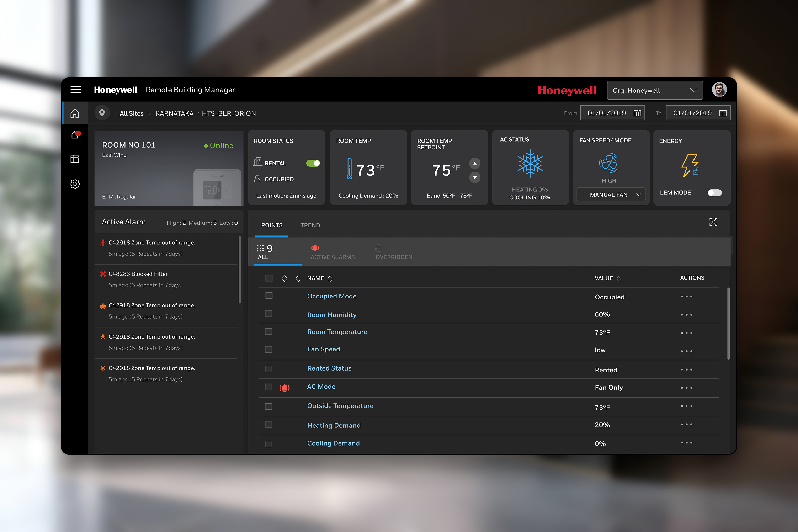Enable LEM Mode in the Energy card

pos(714,192)
